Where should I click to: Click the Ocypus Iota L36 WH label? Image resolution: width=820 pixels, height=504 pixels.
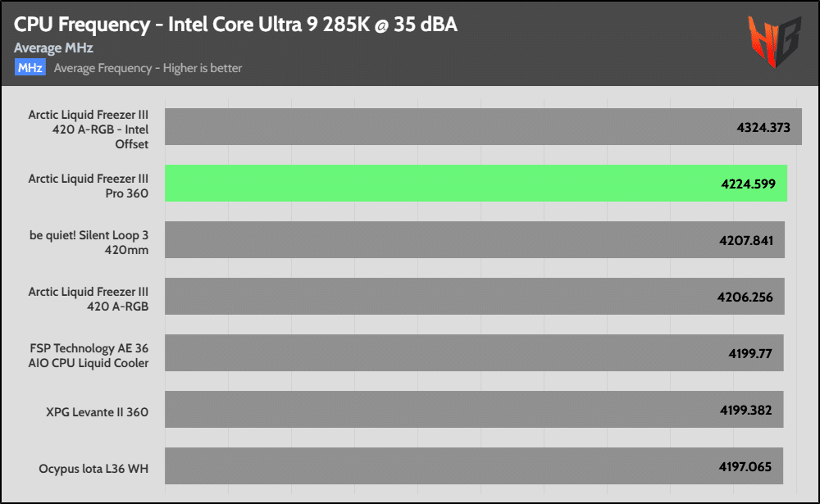click(x=93, y=469)
